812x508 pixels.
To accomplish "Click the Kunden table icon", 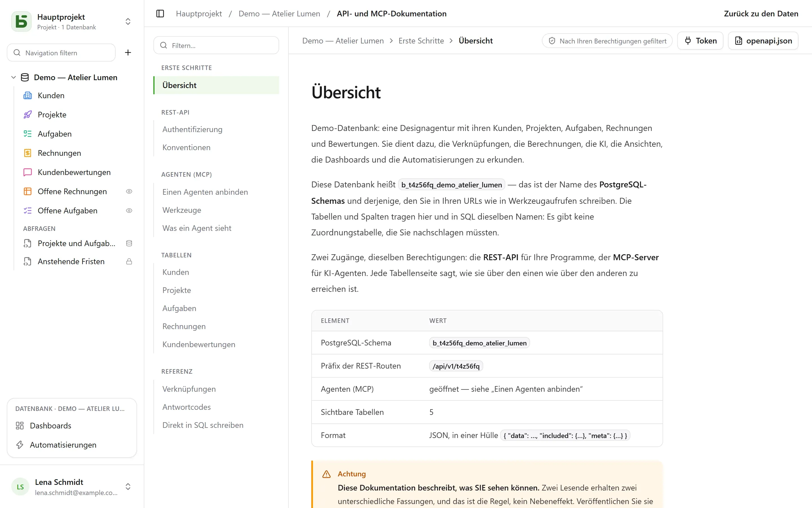I will tap(28, 96).
